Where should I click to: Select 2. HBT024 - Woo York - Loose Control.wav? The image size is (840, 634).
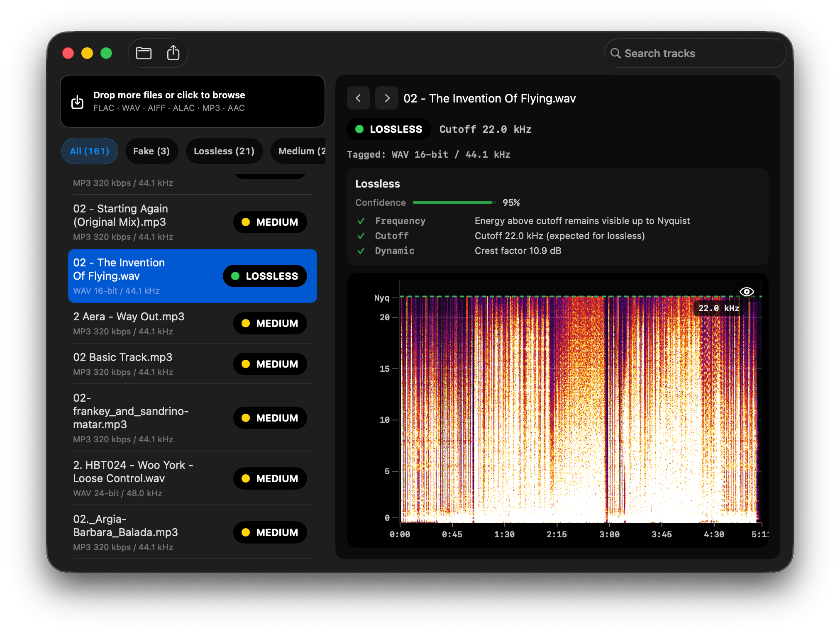coord(193,478)
